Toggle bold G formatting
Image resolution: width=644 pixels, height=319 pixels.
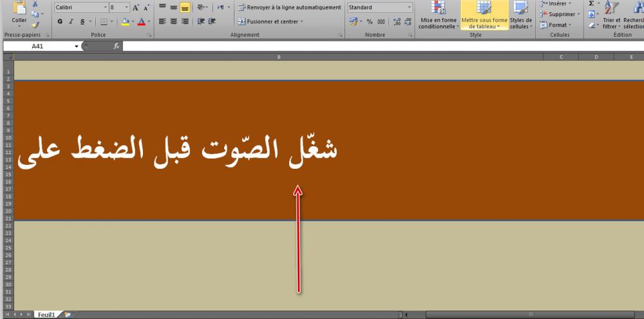61,21
